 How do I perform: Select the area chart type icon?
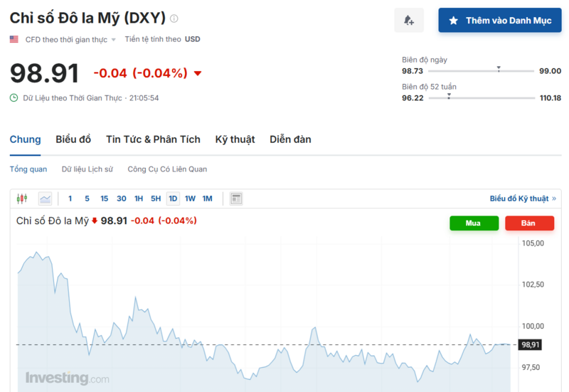coord(45,198)
